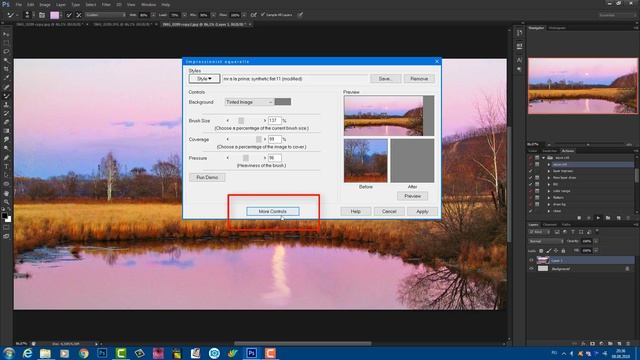Click the background tint color swatch in dialog

(283, 102)
